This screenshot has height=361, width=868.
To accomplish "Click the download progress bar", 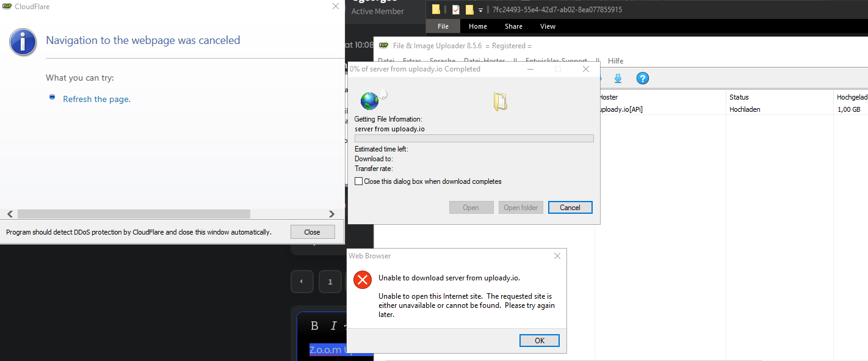I will coord(474,139).
